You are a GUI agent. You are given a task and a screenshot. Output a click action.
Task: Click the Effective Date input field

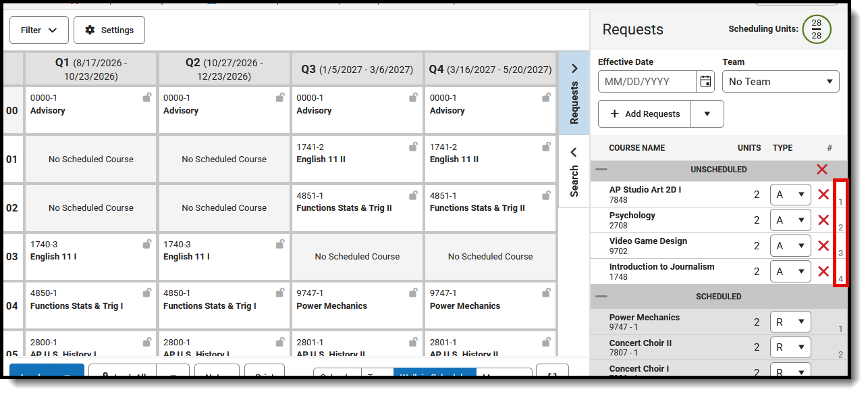pos(647,82)
